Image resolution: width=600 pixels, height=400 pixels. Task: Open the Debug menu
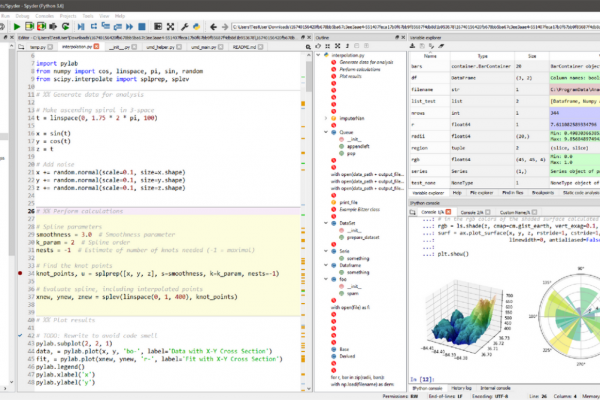(22, 16)
